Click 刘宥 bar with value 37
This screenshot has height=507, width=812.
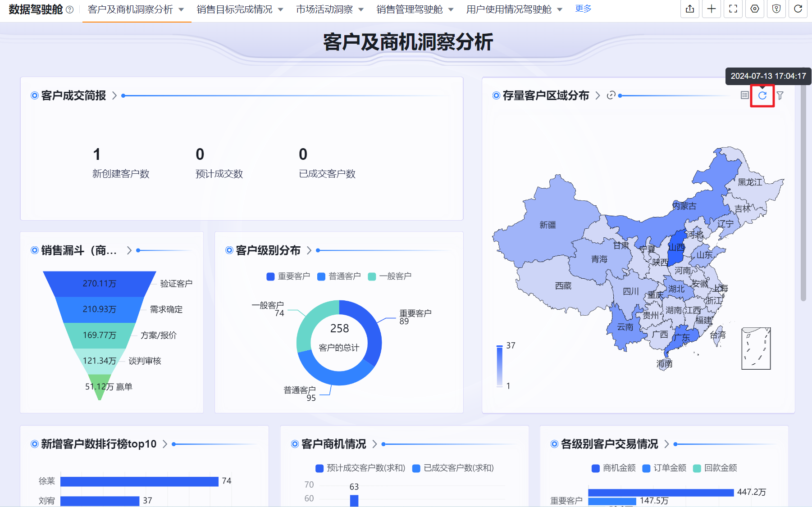[100, 501]
